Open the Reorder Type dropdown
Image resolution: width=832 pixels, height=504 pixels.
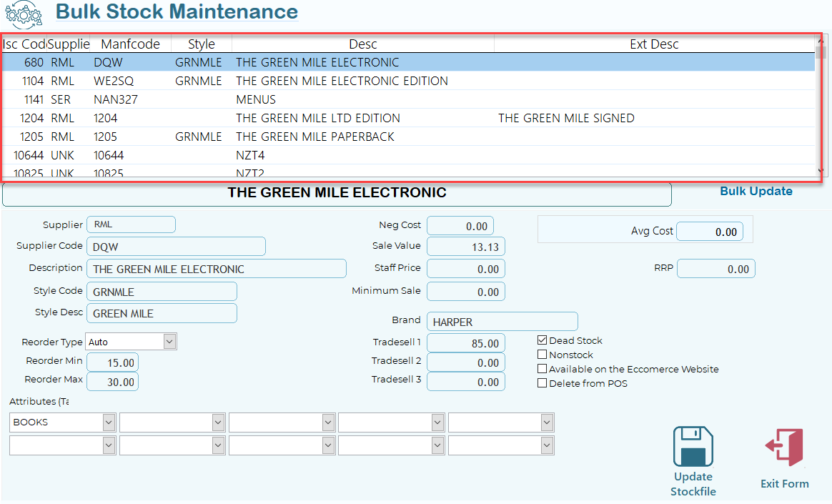[x=169, y=342]
